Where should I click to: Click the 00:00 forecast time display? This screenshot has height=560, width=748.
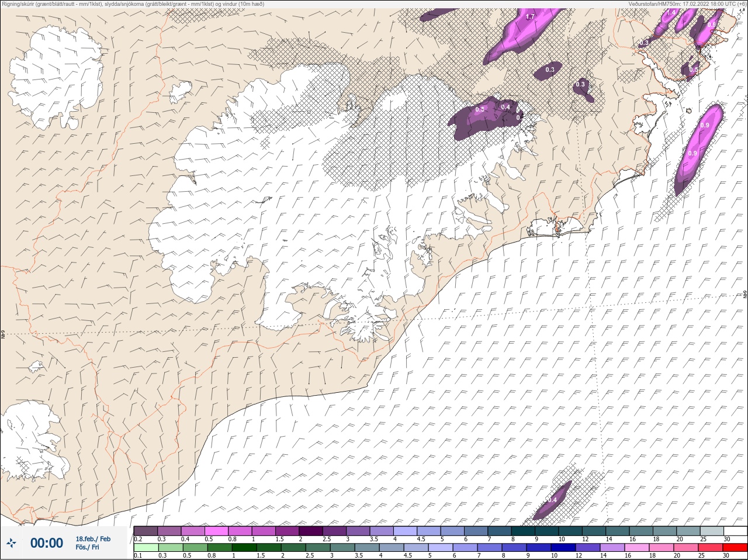pos(47,543)
